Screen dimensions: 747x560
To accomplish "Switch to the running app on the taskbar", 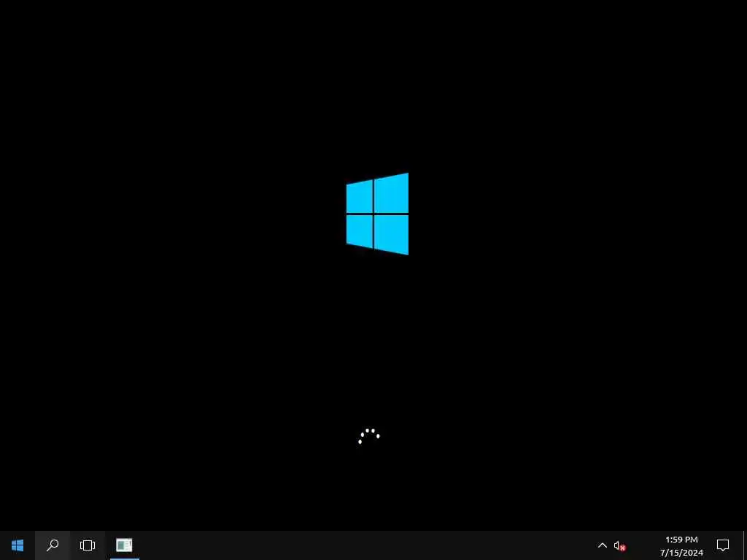I will pyautogui.click(x=124, y=545).
